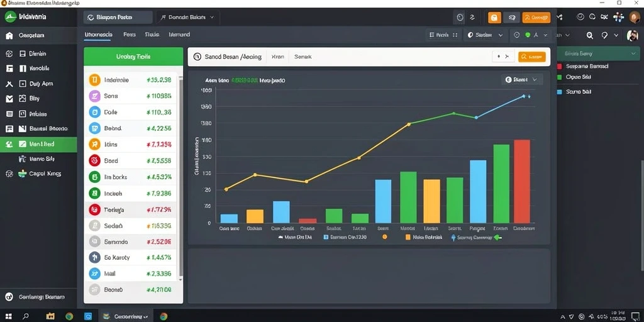Click the eye icon button in the top toolbar

[x=512, y=18]
